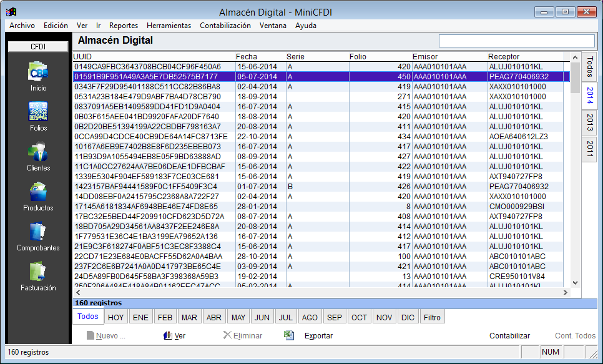Open the Archivo menu
The height and width of the screenshot is (364, 603).
point(22,26)
